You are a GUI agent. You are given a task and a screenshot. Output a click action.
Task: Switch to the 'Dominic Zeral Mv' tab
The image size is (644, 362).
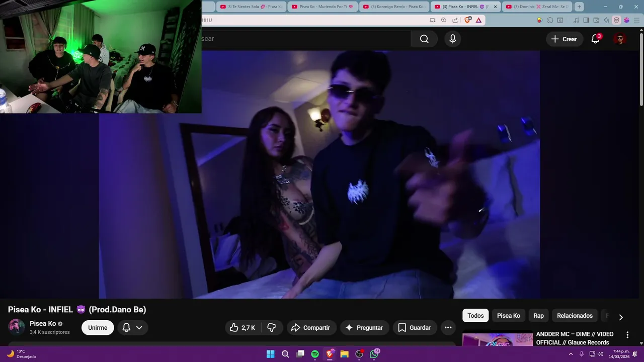click(537, 7)
